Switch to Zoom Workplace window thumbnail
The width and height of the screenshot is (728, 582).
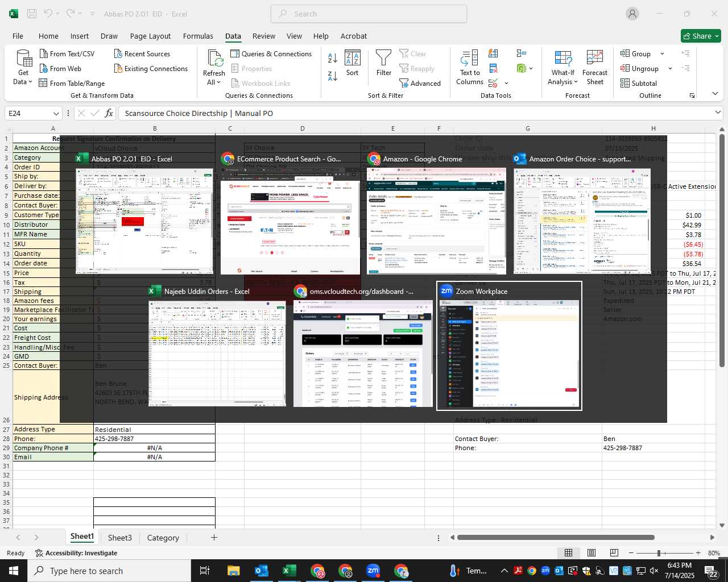point(509,346)
